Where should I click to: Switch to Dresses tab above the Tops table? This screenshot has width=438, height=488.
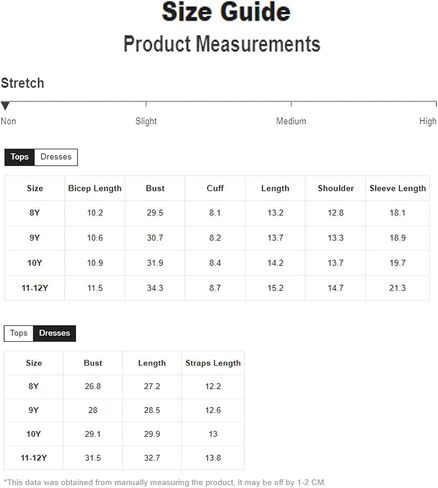click(56, 157)
